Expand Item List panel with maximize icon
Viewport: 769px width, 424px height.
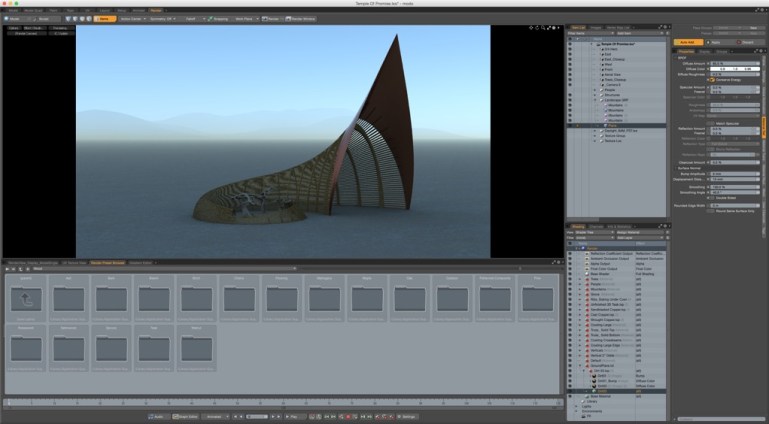(662, 27)
